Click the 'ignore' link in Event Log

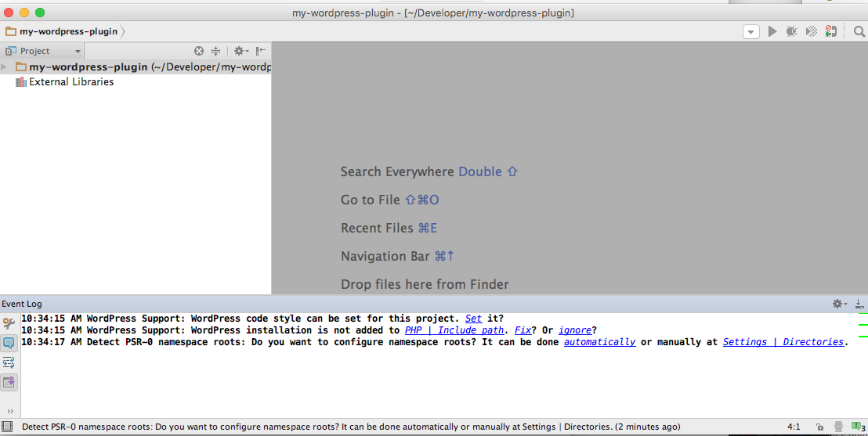pyautogui.click(x=575, y=330)
